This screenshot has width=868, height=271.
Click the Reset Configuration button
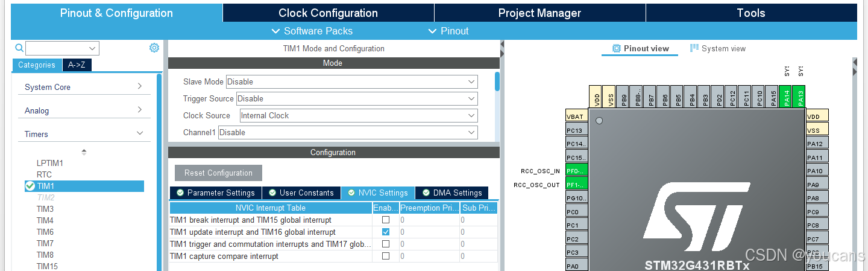(x=218, y=173)
